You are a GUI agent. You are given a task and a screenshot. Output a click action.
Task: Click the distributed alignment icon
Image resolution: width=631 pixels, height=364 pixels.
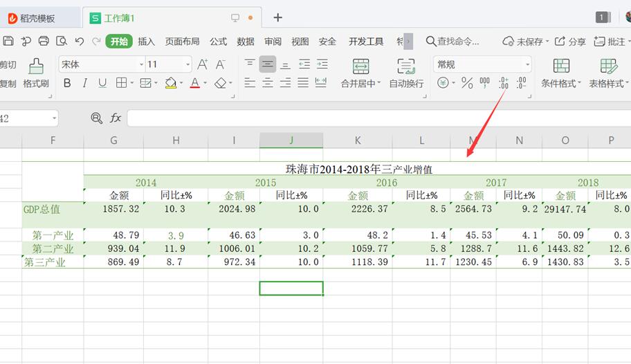tap(321, 83)
